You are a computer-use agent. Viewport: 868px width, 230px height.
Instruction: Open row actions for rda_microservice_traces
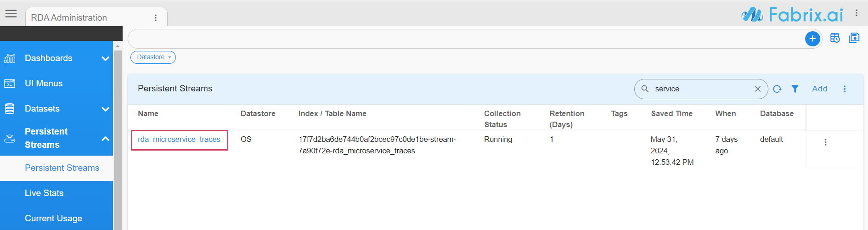(x=825, y=142)
